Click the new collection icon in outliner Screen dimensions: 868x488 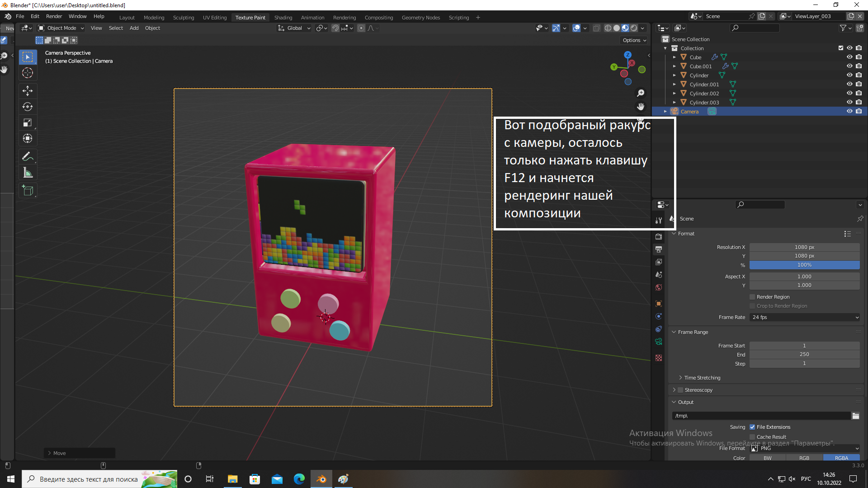(860, 28)
